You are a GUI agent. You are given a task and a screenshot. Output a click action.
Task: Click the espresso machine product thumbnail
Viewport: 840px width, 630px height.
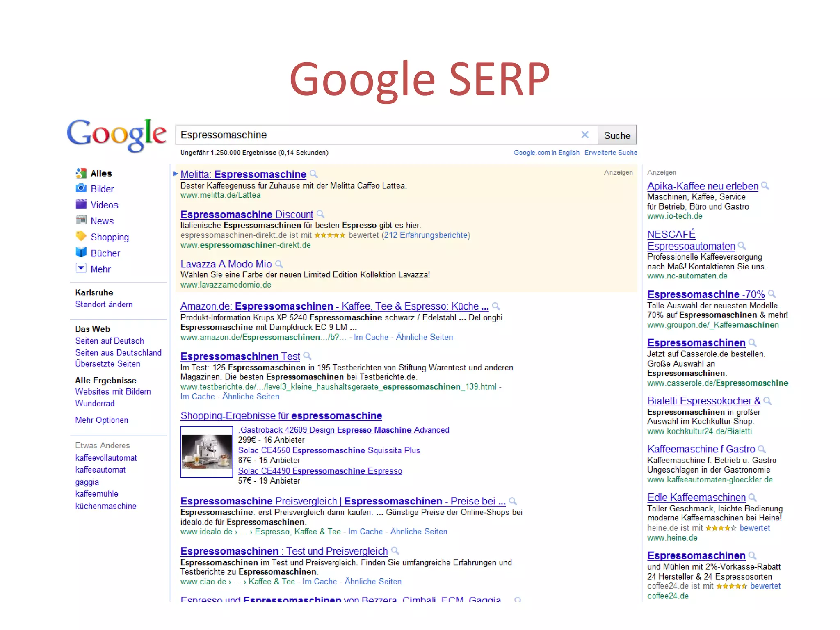point(207,452)
